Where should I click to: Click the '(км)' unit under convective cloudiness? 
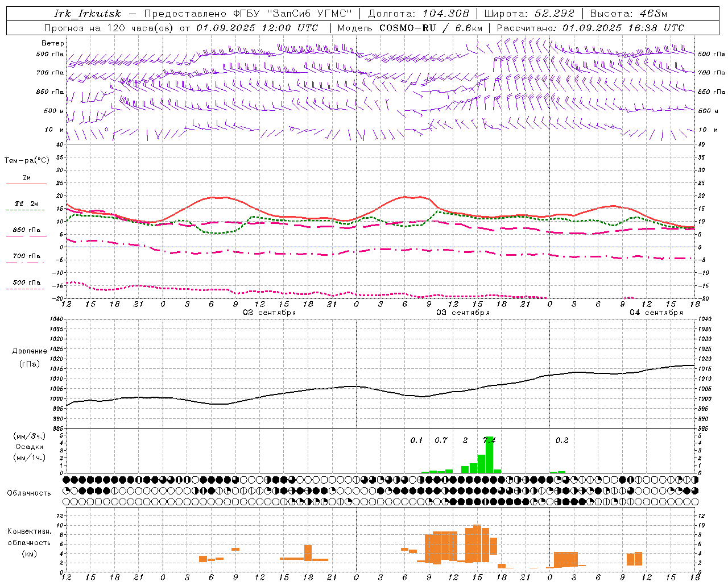tap(30, 554)
